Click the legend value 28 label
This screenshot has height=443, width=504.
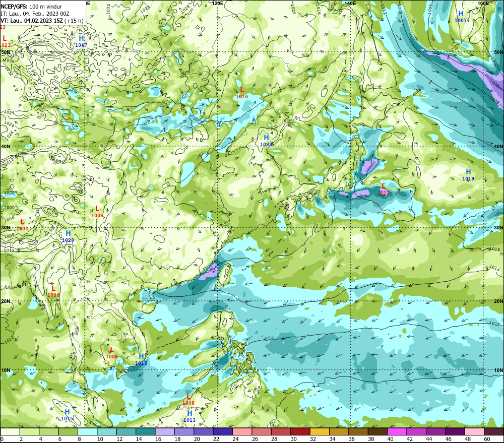[274, 439]
